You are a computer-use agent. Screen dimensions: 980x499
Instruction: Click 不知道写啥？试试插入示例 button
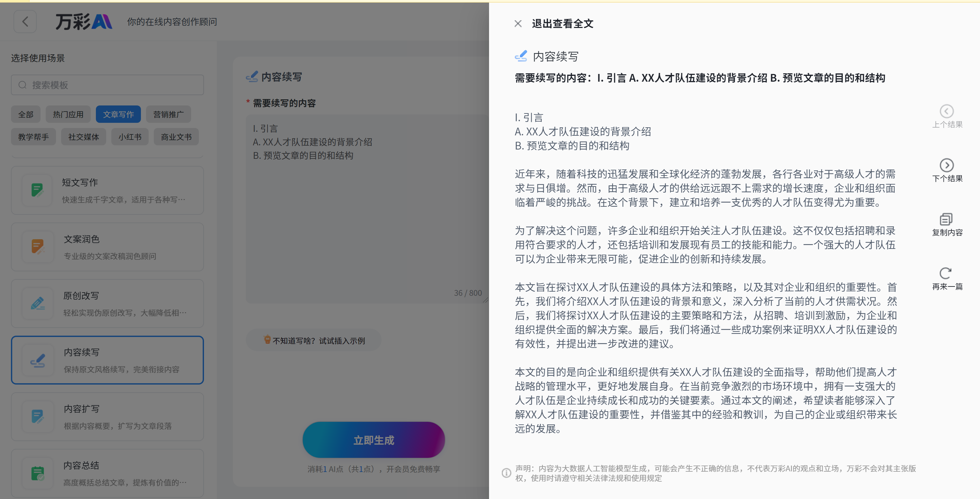tap(314, 340)
